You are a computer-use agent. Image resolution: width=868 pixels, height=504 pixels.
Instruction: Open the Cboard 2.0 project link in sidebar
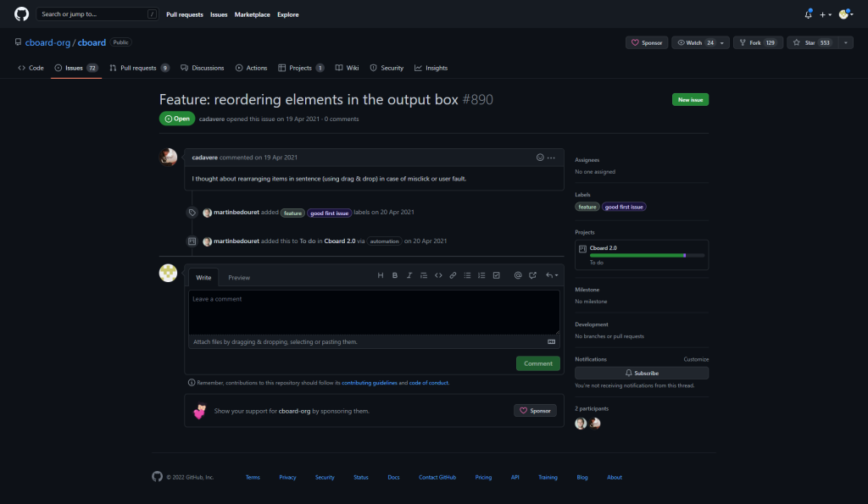tap(603, 248)
